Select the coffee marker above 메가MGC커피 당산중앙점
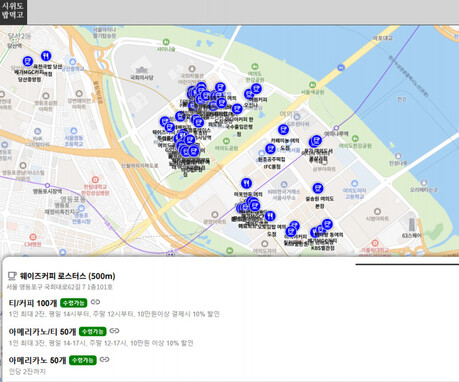Image resolution: width=459 pixels, height=382 pixels. click(28, 61)
